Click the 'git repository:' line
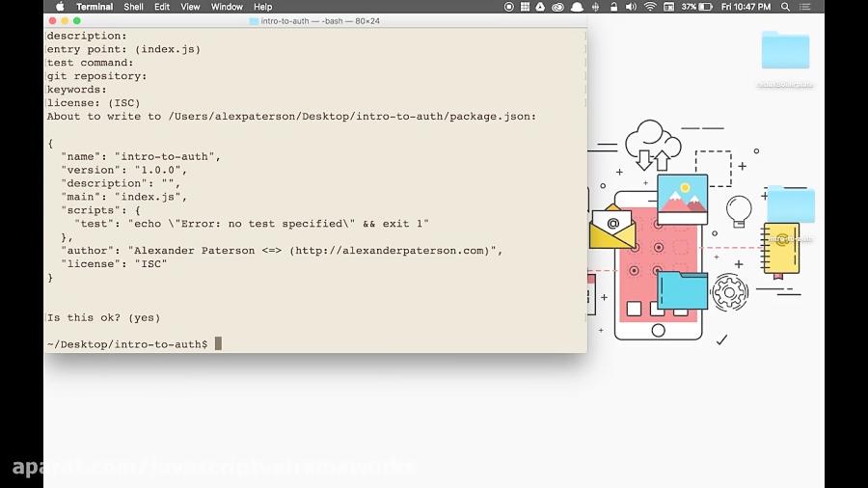 tap(96, 76)
